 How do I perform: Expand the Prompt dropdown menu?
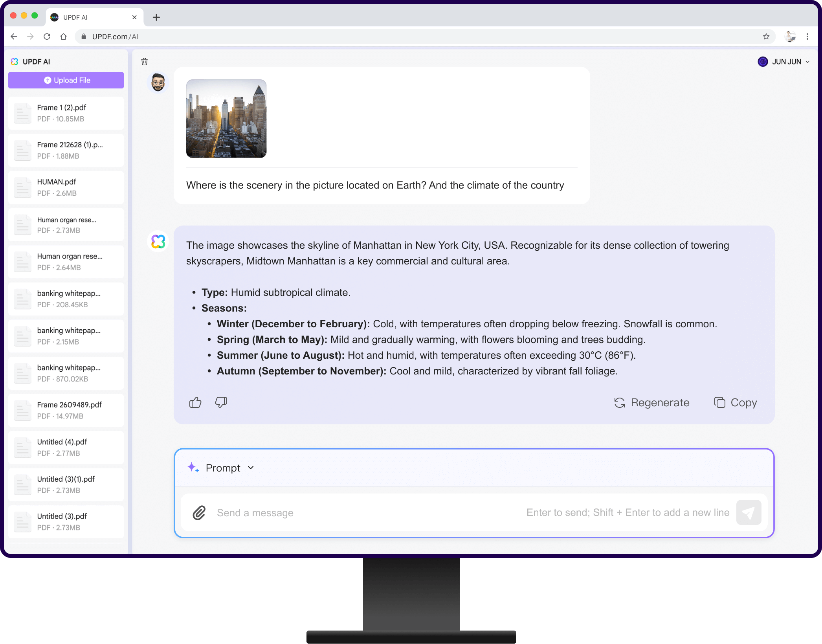point(252,467)
